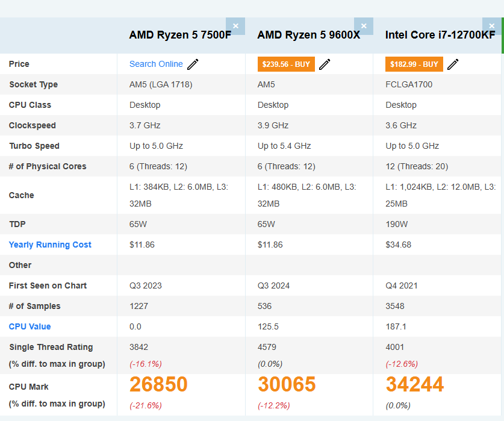This screenshot has height=421, width=504.
Task: Click the # of Samples row label
Action: pyautogui.click(x=35, y=306)
